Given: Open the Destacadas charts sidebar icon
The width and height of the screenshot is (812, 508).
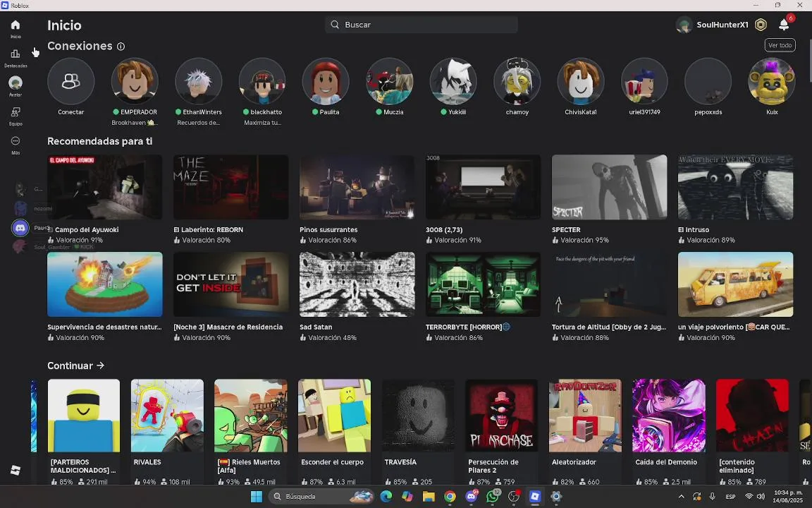Looking at the screenshot, I should pyautogui.click(x=16, y=54).
